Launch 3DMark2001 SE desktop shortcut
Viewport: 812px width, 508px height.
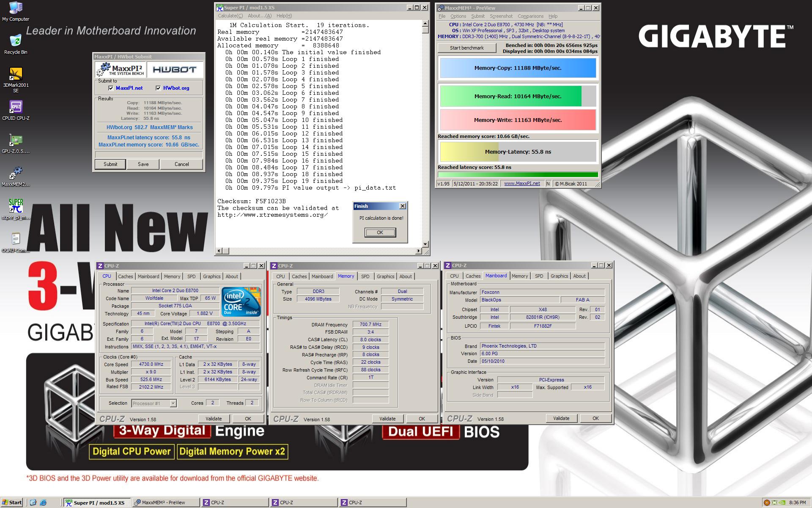[x=16, y=80]
